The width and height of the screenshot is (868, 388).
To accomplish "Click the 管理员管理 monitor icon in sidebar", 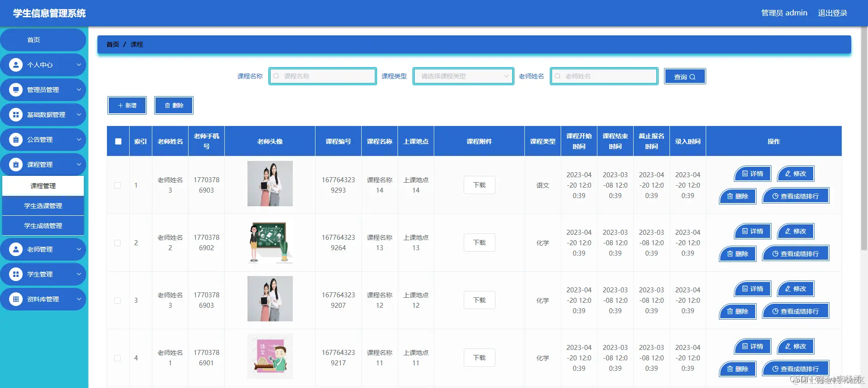I will tap(16, 90).
